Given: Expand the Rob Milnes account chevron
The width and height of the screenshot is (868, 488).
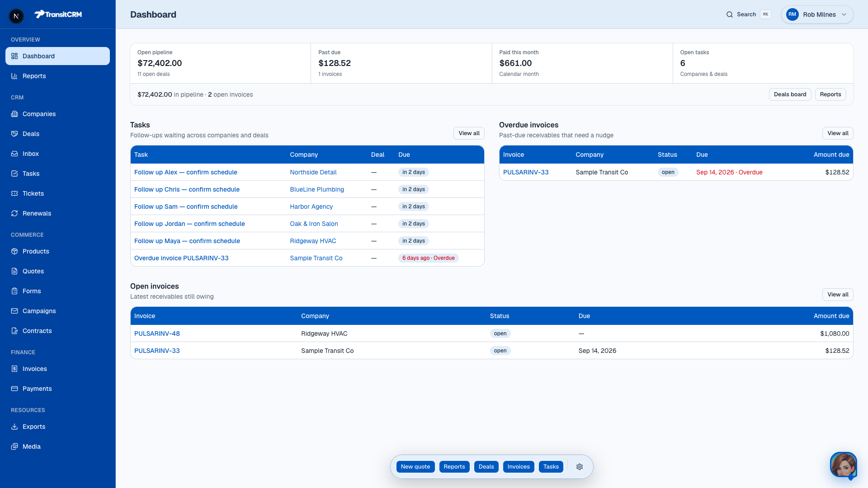Looking at the screenshot, I should (x=844, y=14).
